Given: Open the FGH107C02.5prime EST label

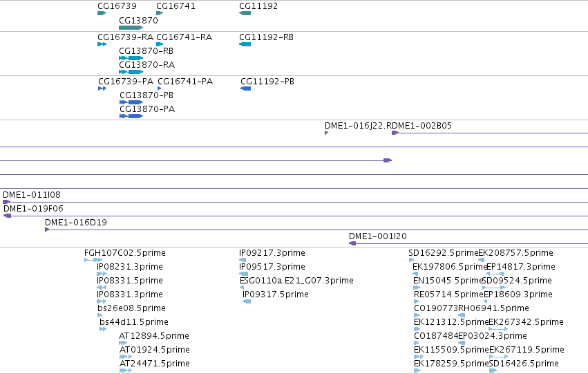Looking at the screenshot, I should (x=125, y=253).
